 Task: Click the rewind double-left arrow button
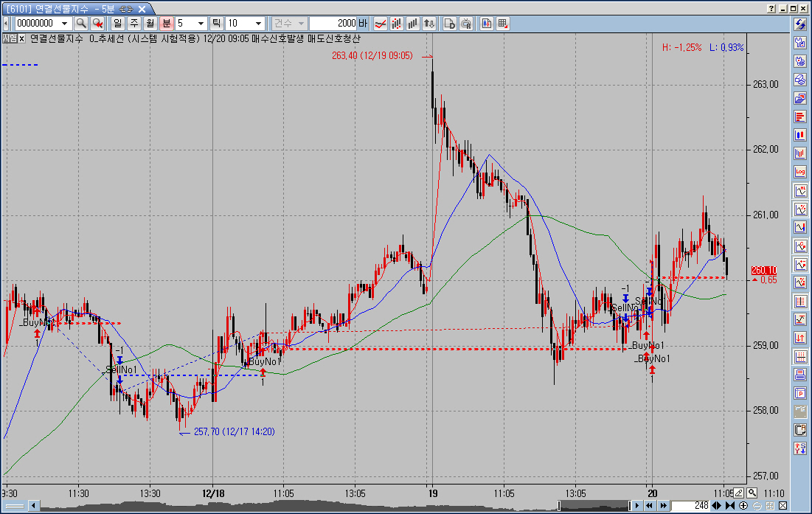pos(650,506)
